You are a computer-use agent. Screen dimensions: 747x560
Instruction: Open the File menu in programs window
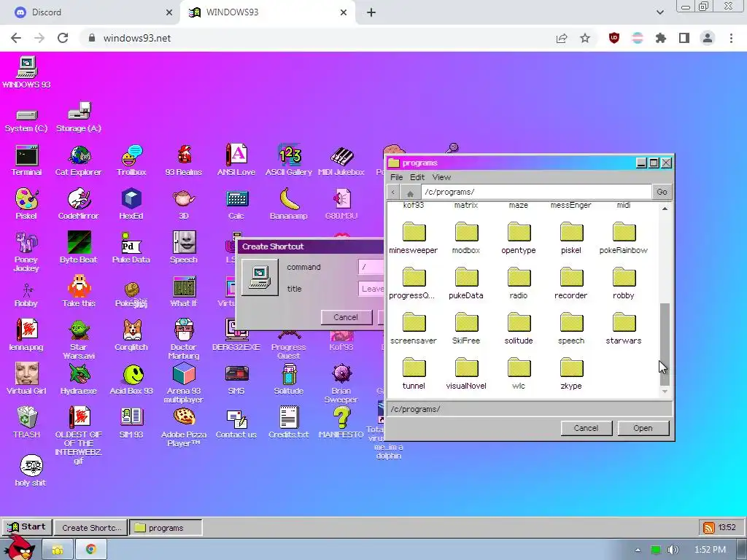[x=396, y=177]
